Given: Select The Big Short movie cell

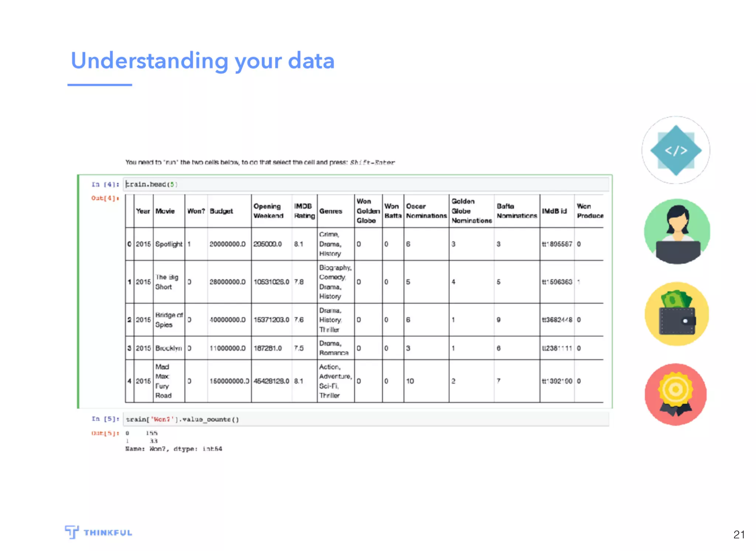Looking at the screenshot, I should coord(167,282).
